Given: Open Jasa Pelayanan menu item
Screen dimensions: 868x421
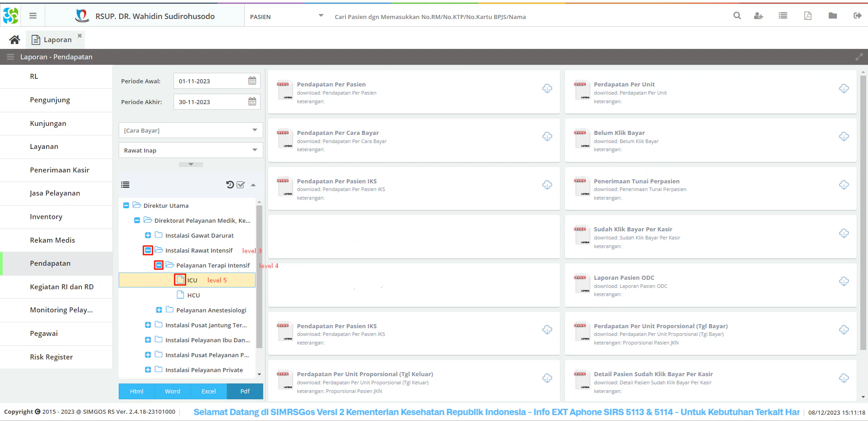Looking at the screenshot, I should click(56, 193).
